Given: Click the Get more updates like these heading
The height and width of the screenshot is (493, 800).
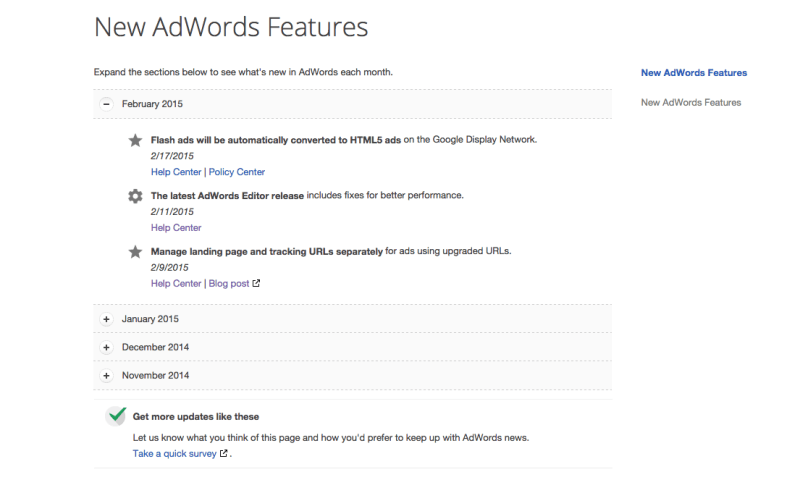Looking at the screenshot, I should (x=196, y=416).
